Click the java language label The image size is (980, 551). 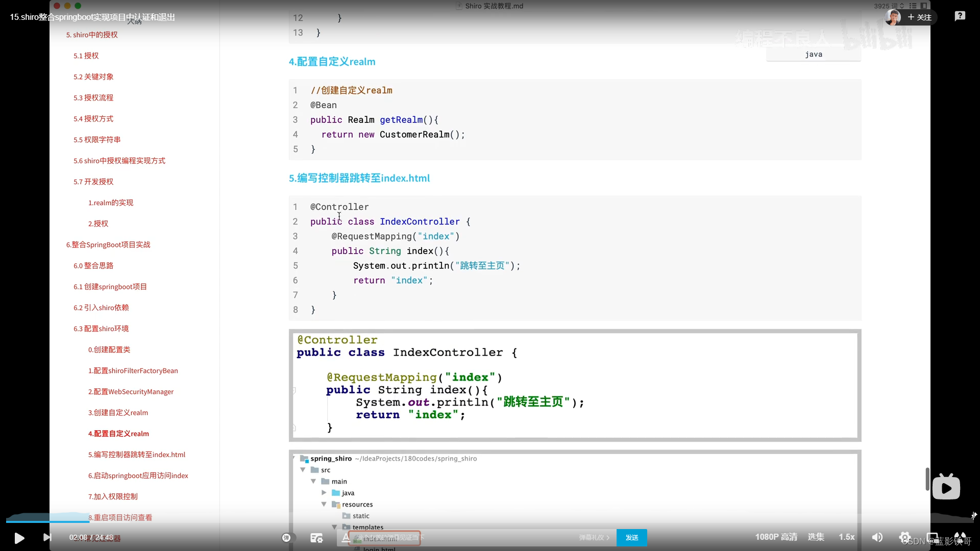pos(814,54)
